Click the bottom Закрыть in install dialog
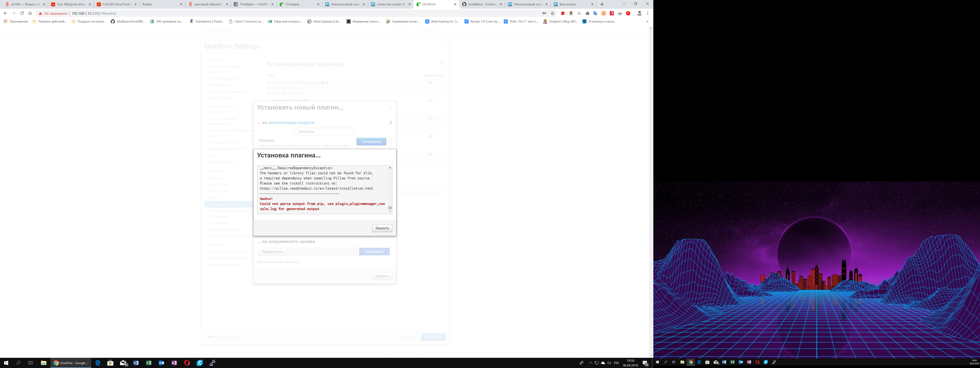 point(382,276)
